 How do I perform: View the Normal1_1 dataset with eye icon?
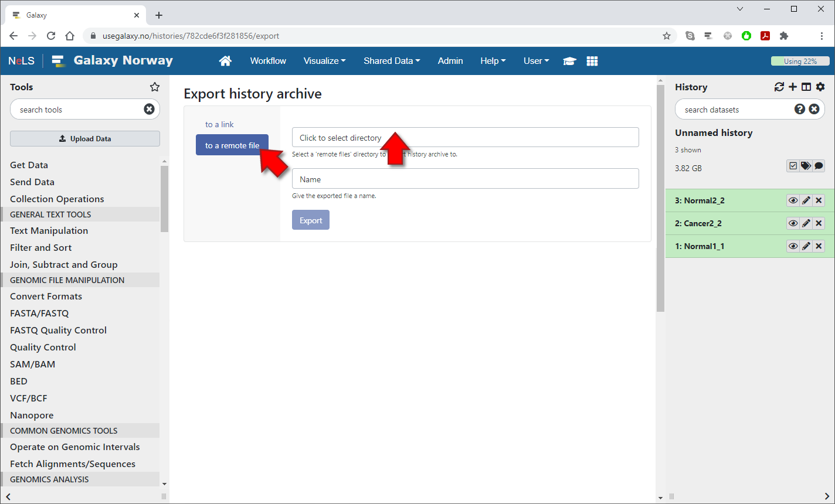(x=793, y=246)
